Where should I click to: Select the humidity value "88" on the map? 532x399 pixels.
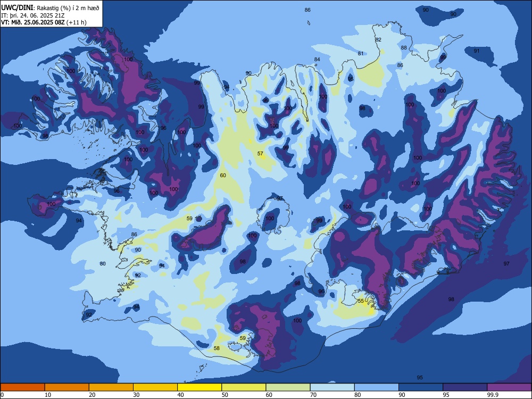coord(404,48)
